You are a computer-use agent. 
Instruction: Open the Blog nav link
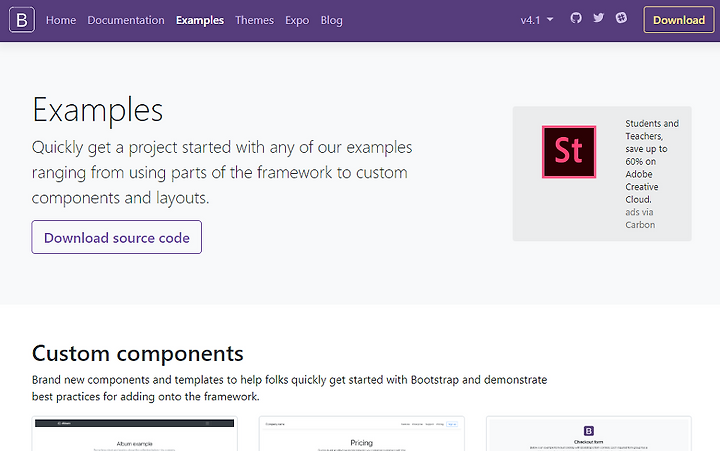332,20
